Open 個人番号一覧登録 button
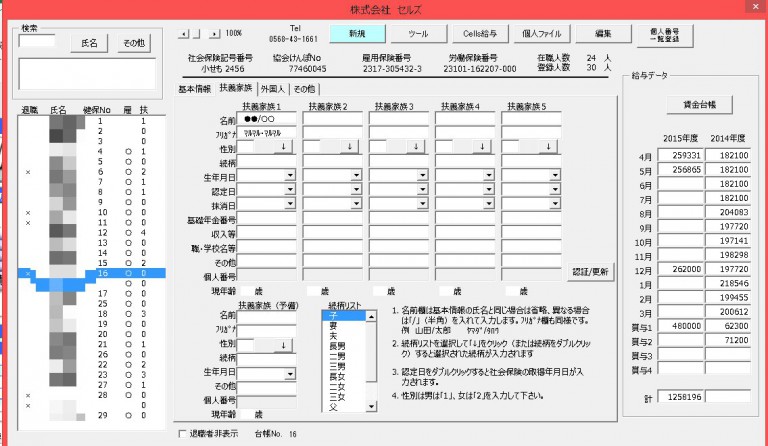The width and height of the screenshot is (768, 446). coord(665,35)
